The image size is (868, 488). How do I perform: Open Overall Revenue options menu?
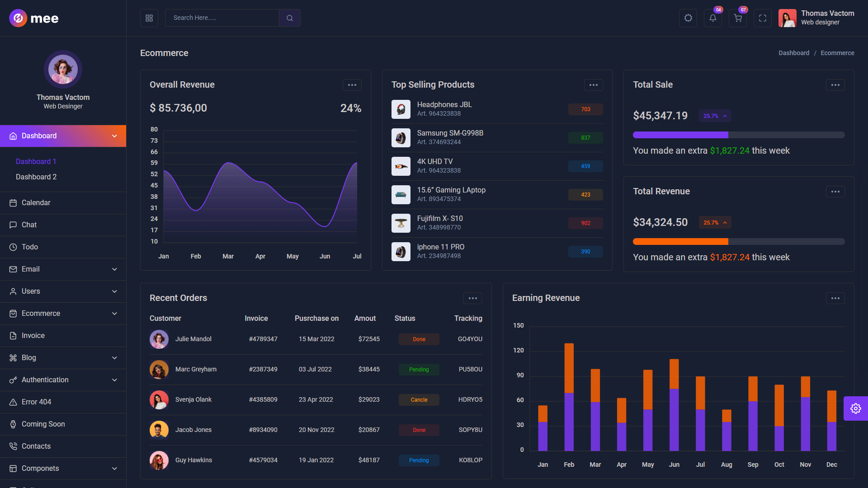352,85
